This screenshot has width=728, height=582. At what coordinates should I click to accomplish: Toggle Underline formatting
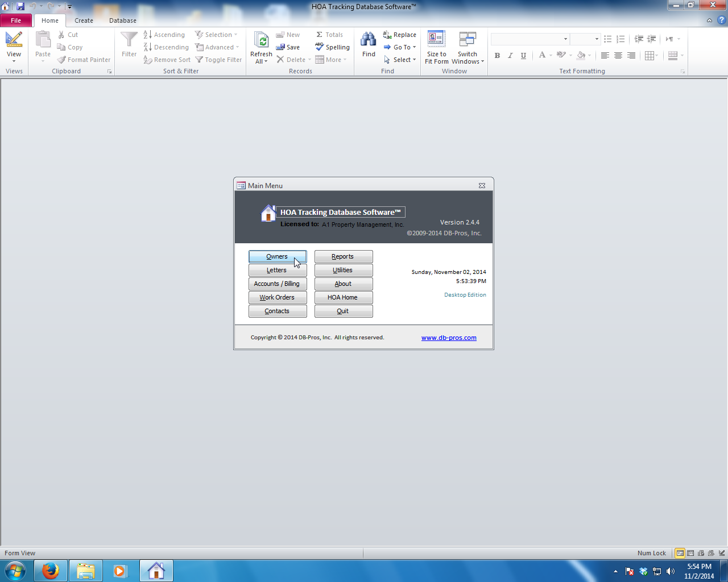[x=523, y=55]
